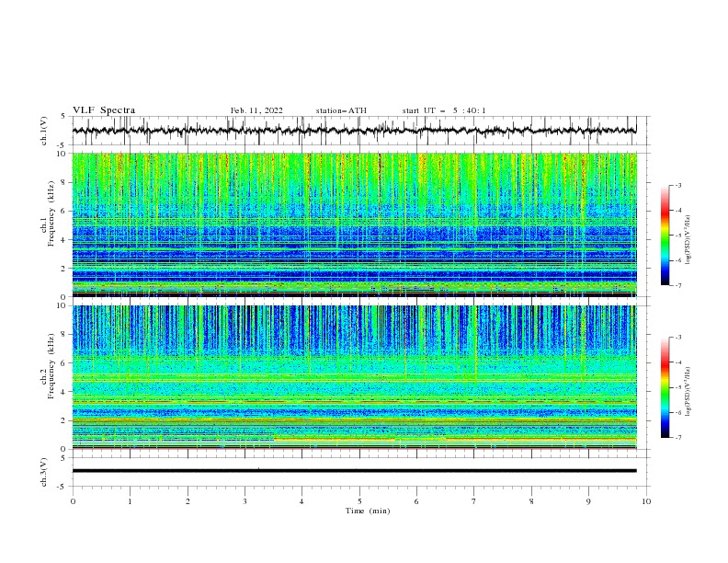Click the ch.1 spectrogram panel

[x=354, y=224]
